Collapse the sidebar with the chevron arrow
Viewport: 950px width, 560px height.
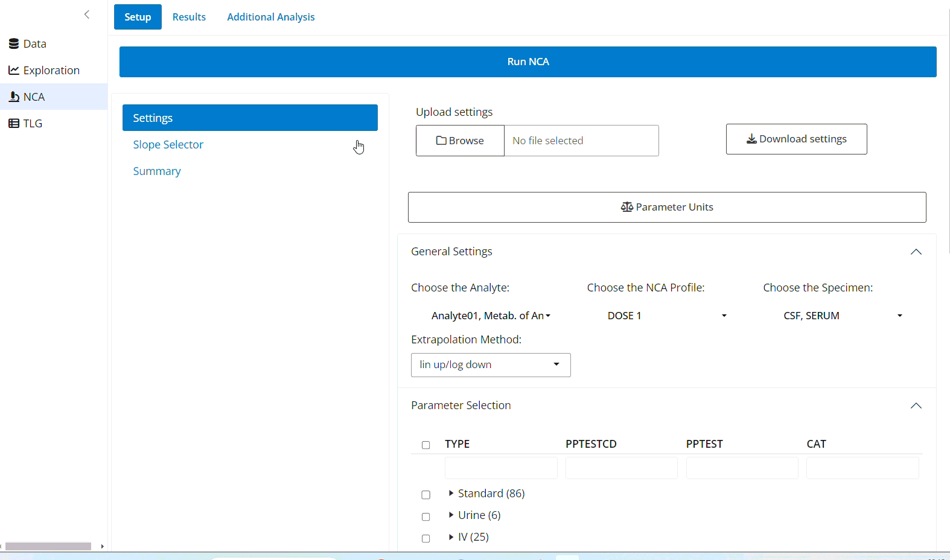[x=87, y=14]
